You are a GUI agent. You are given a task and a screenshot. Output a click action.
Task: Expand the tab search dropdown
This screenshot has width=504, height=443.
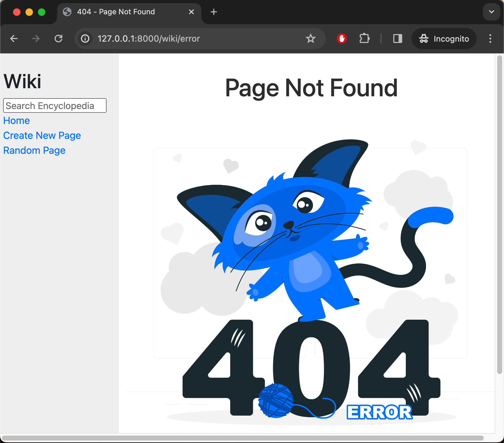coord(491,12)
